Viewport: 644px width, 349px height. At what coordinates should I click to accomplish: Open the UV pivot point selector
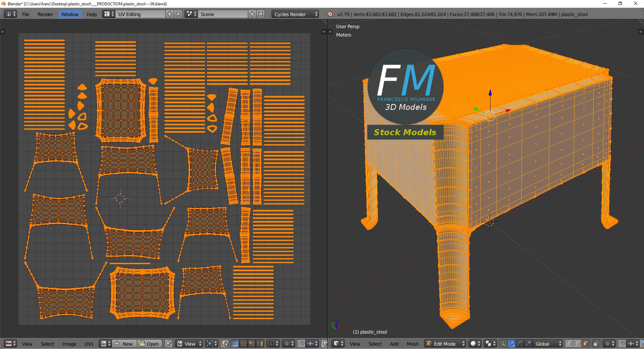point(212,344)
